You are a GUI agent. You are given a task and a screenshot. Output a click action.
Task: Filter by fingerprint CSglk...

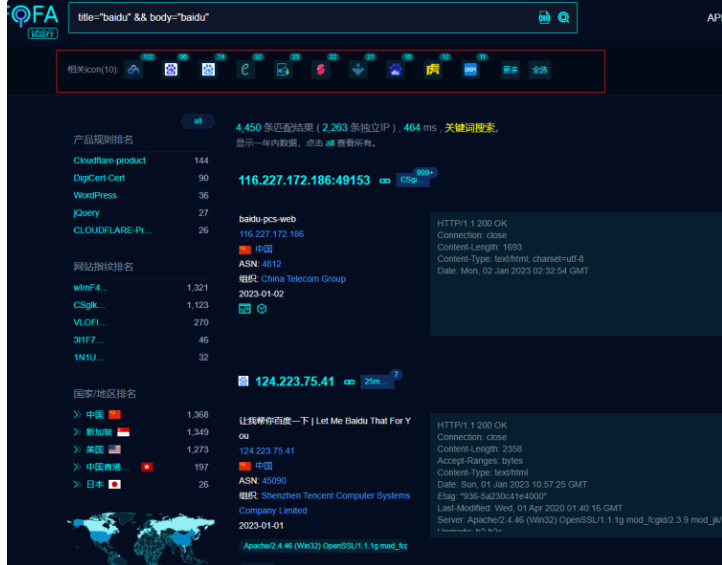tap(89, 305)
